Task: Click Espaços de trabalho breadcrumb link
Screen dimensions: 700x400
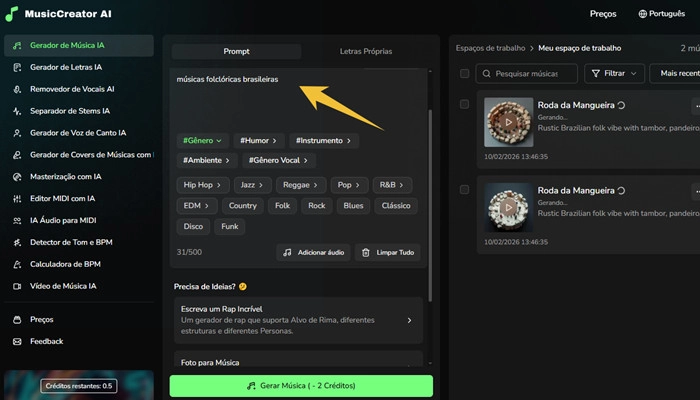Action: 490,48
